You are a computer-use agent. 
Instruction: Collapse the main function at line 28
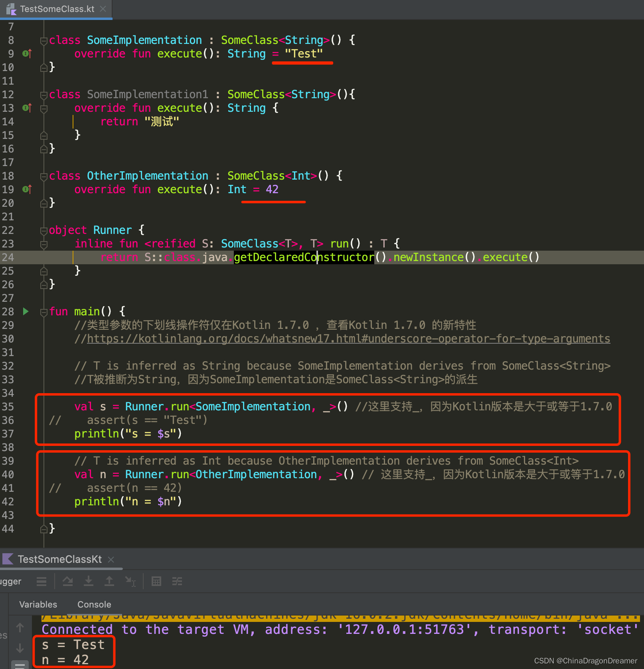tap(44, 312)
